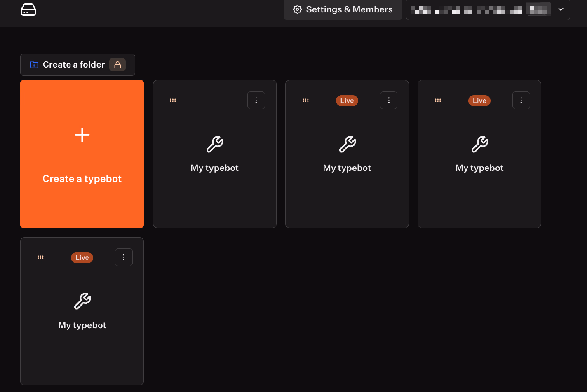Click wrench icon on rightmost top-row typebot
This screenshot has height=392, width=587.
pos(479,145)
